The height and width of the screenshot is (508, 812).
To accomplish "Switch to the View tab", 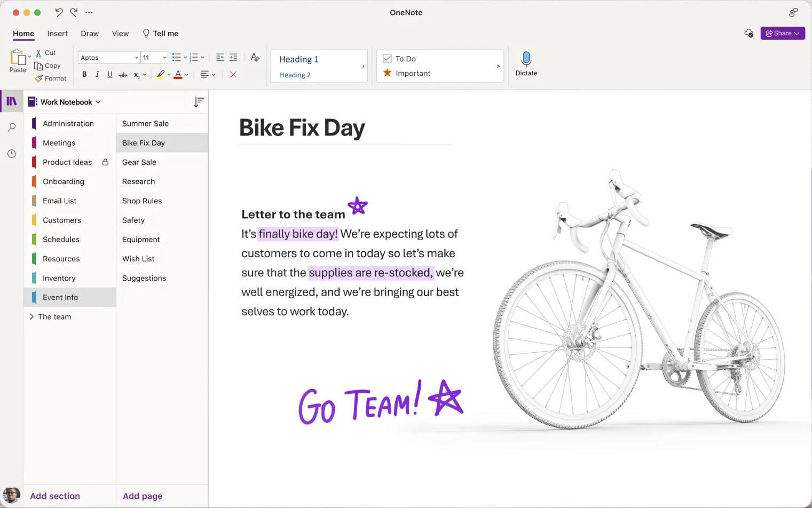I will click(x=120, y=34).
